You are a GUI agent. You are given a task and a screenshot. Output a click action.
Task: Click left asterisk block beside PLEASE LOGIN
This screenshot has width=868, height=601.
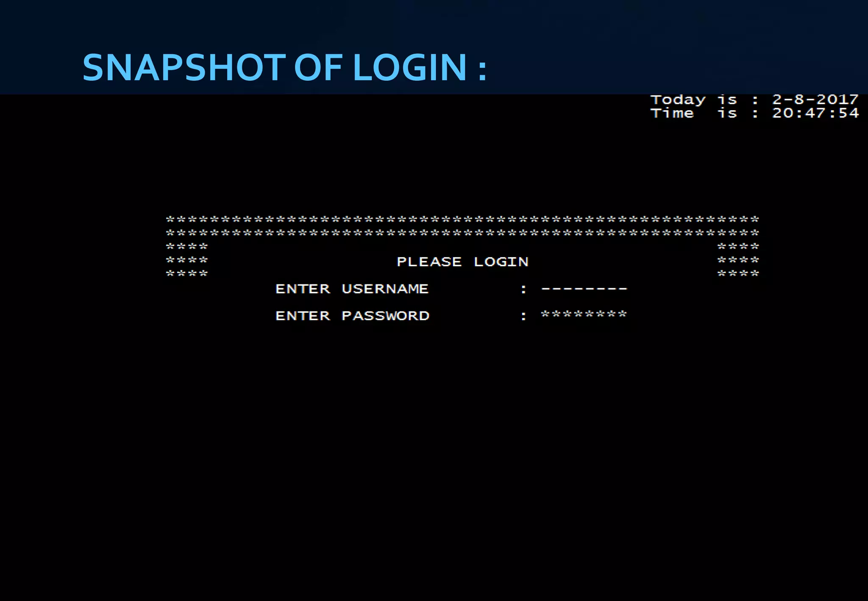click(x=187, y=260)
